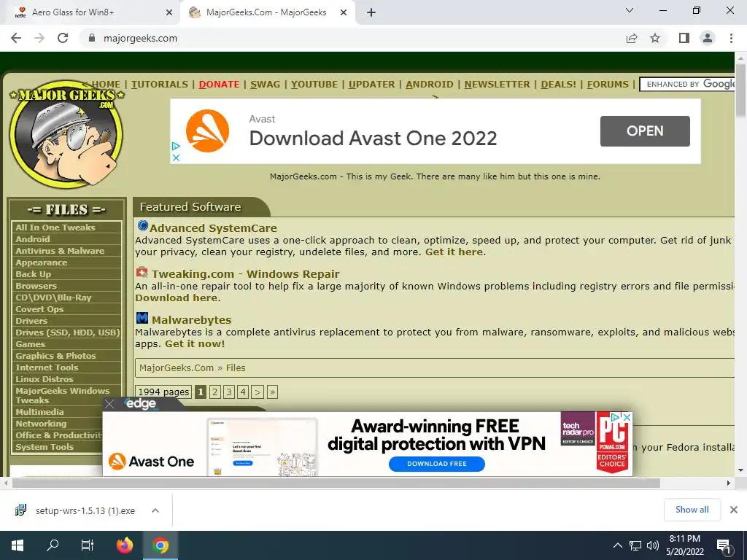This screenshot has width=747, height=560.
Task: Click setup-wrs-1.5.13 (1).exe file icon
Action: pos(20,510)
